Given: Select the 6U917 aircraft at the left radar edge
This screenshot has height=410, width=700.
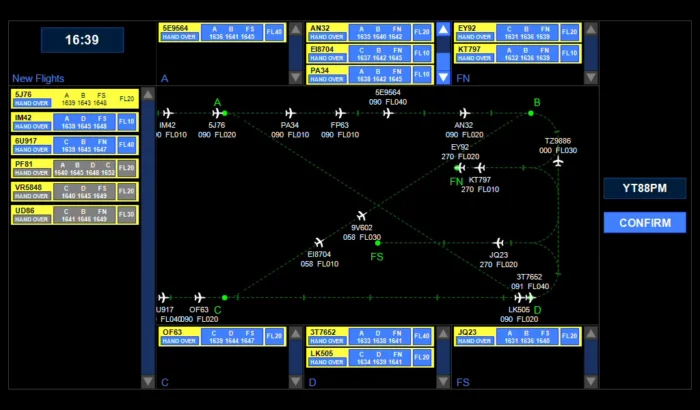Looking at the screenshot, I should [x=163, y=297].
